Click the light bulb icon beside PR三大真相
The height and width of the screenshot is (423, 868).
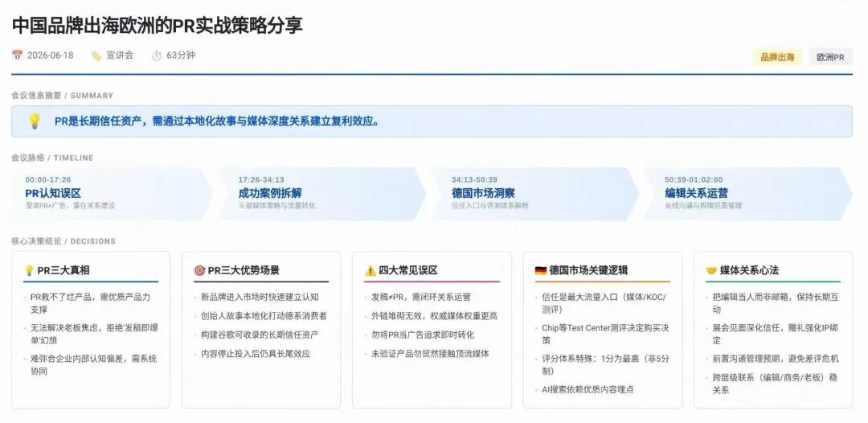[29, 271]
